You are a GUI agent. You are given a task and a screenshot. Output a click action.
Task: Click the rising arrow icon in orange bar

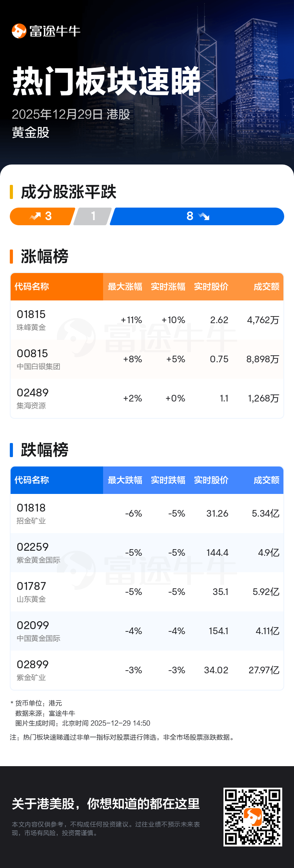(x=35, y=216)
